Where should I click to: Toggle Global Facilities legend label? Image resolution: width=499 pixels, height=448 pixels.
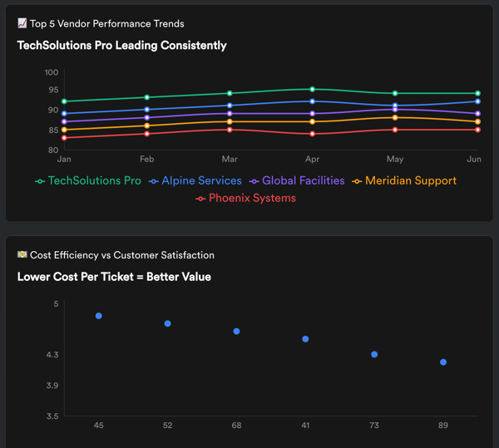303,180
